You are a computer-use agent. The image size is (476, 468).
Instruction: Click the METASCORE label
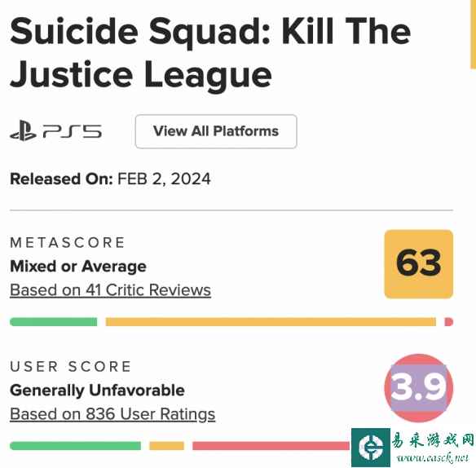pos(68,243)
